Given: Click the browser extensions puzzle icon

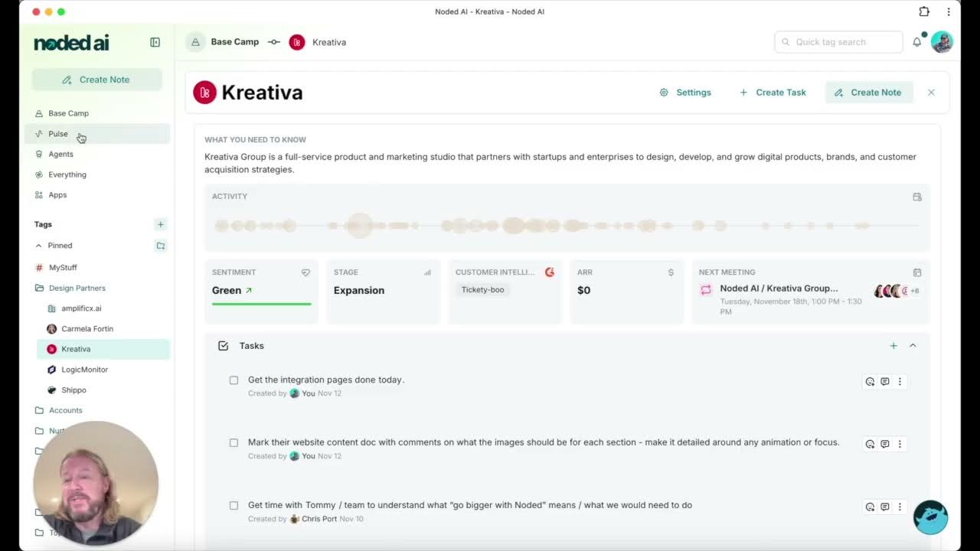Looking at the screenshot, I should 924,11.
